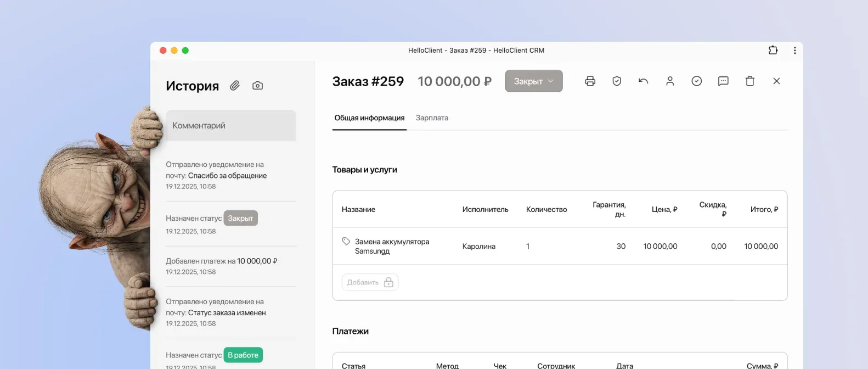Open the browser extensions puzzle icon
Viewport: 868px width, 369px height.
pyautogui.click(x=773, y=50)
